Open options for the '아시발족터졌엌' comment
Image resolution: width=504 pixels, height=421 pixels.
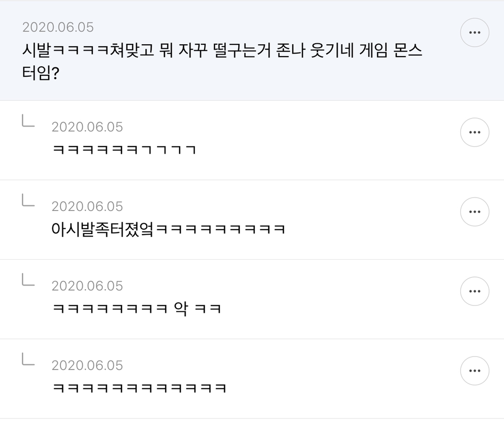(x=474, y=211)
